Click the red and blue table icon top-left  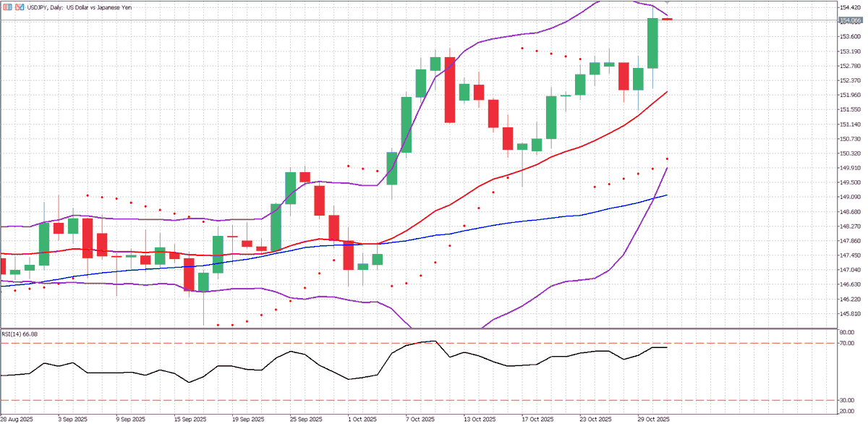pyautogui.click(x=8, y=6)
